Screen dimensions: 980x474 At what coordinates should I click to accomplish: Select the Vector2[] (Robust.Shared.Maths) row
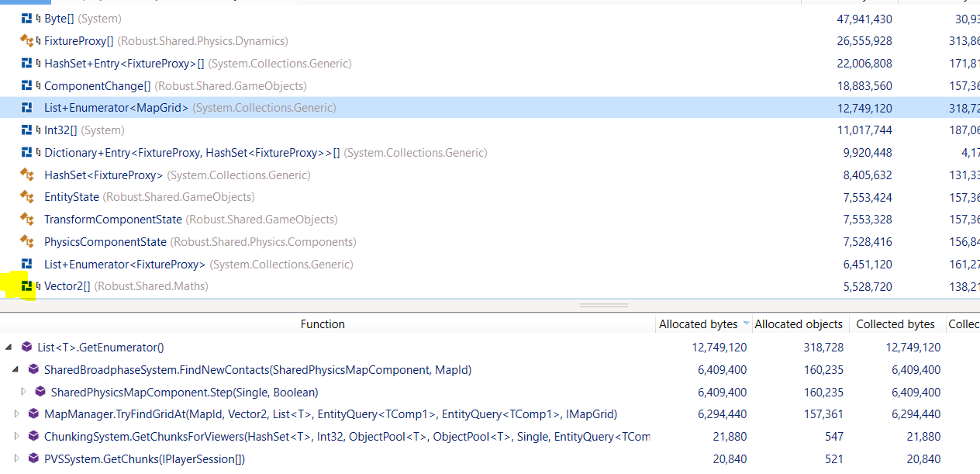[x=490, y=286]
